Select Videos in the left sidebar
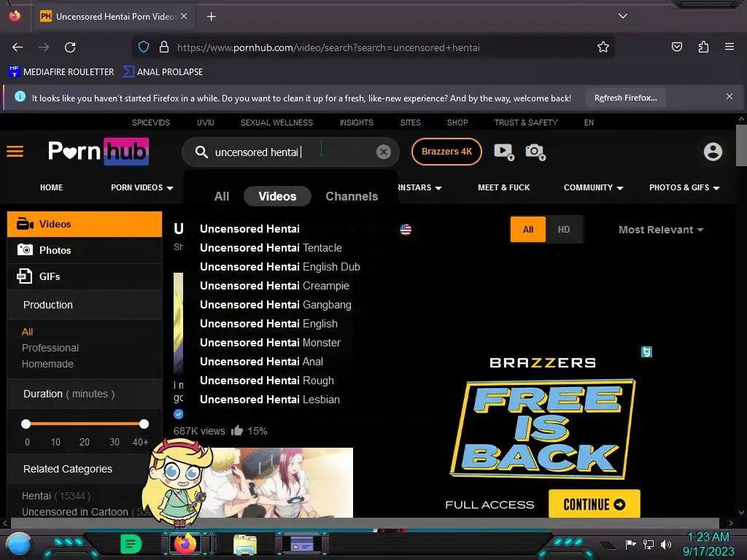Viewport: 747px width, 560px height. tap(85, 225)
